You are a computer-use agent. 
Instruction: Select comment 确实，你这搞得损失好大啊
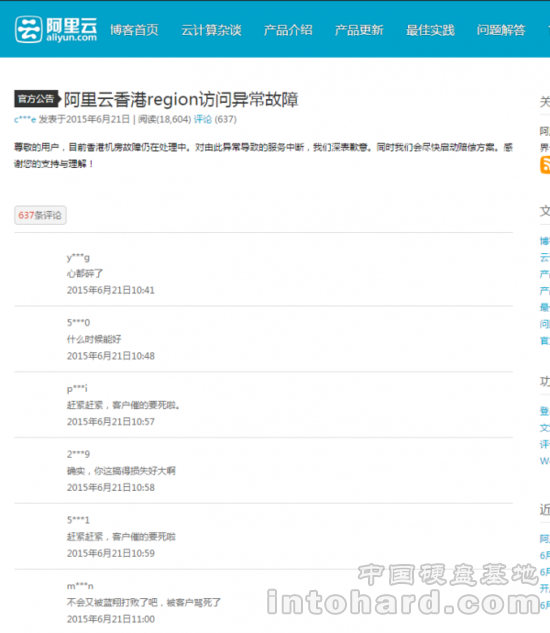(121, 471)
